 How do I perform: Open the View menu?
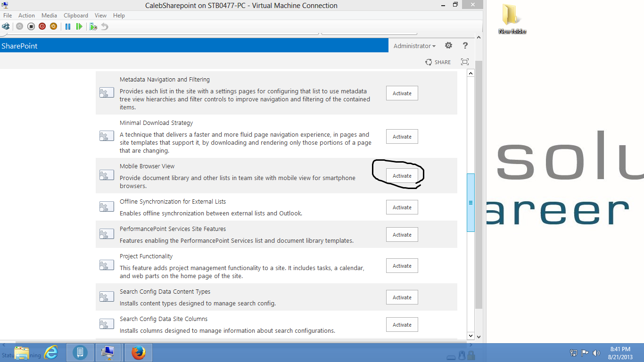click(x=100, y=16)
